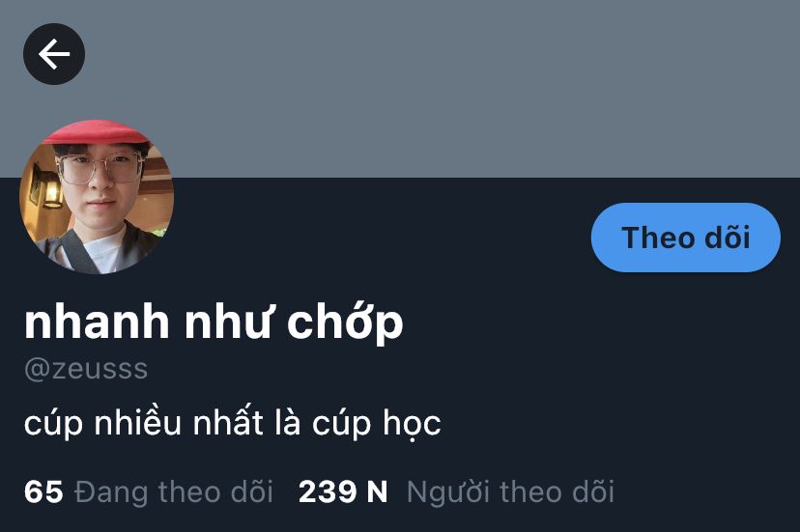Click the word học in bio
Screen dimensions: 800x532
pos(413,423)
